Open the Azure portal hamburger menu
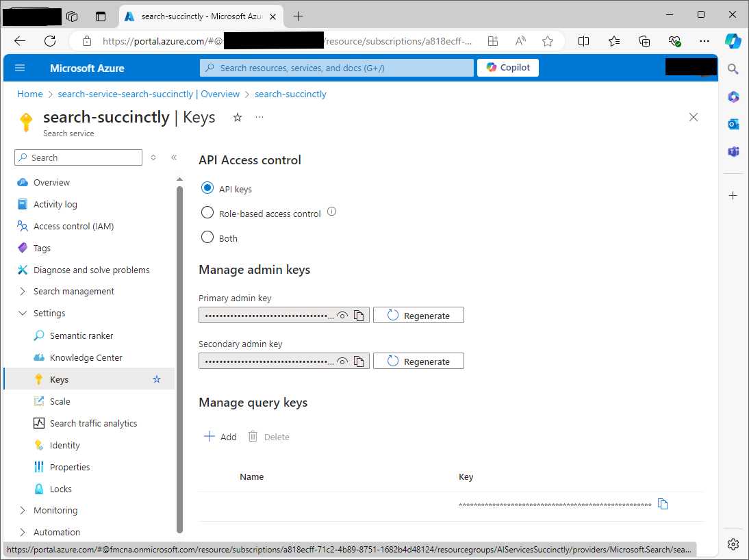Screen dimensions: 749x560 (x=20, y=68)
